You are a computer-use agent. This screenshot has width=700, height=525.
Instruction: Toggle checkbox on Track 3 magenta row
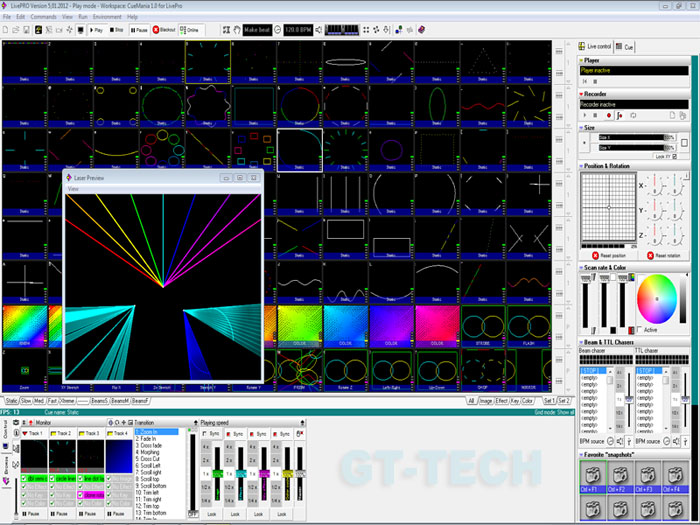point(80,495)
